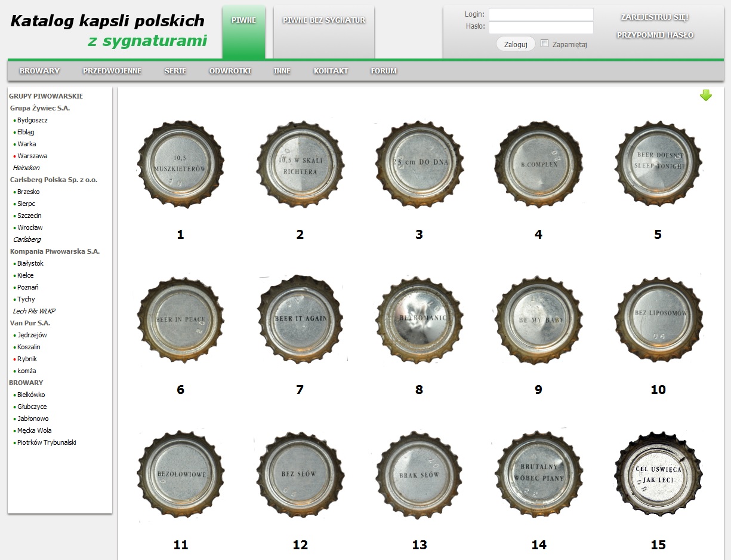Open Piotrków Trybunalski in the sidebar
The image size is (731, 560).
pos(47,442)
